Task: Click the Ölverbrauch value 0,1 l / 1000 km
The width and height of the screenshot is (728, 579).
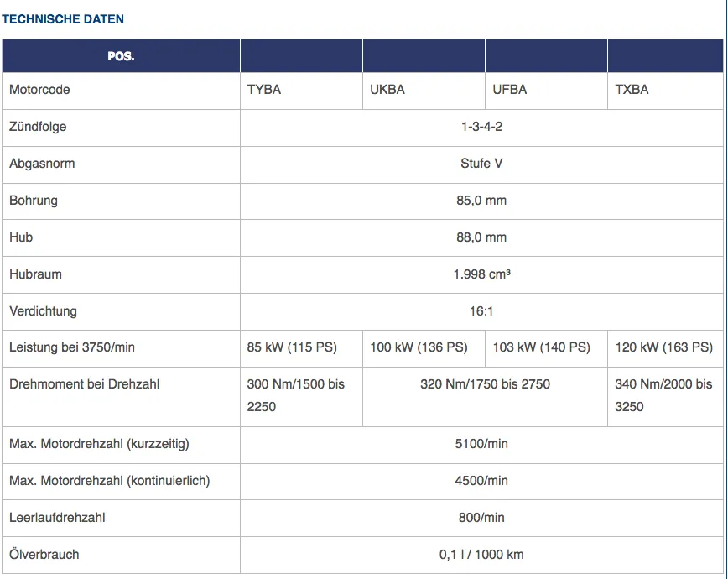Action: (x=481, y=555)
